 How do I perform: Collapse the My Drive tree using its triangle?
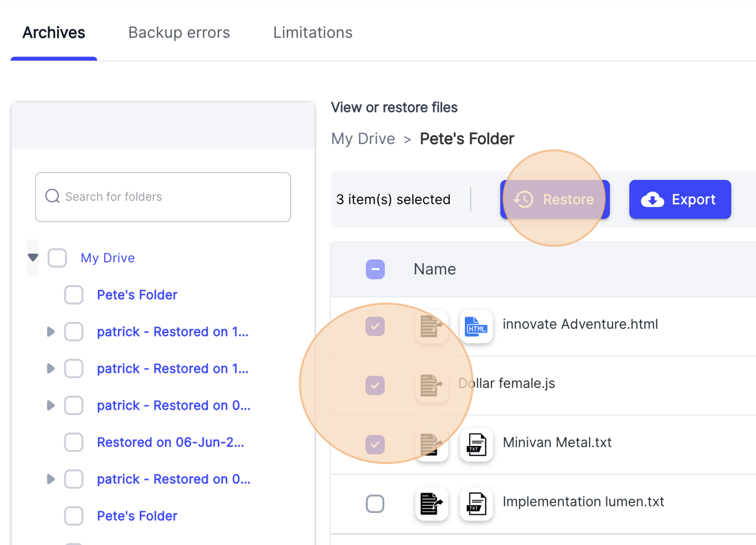pyautogui.click(x=33, y=257)
